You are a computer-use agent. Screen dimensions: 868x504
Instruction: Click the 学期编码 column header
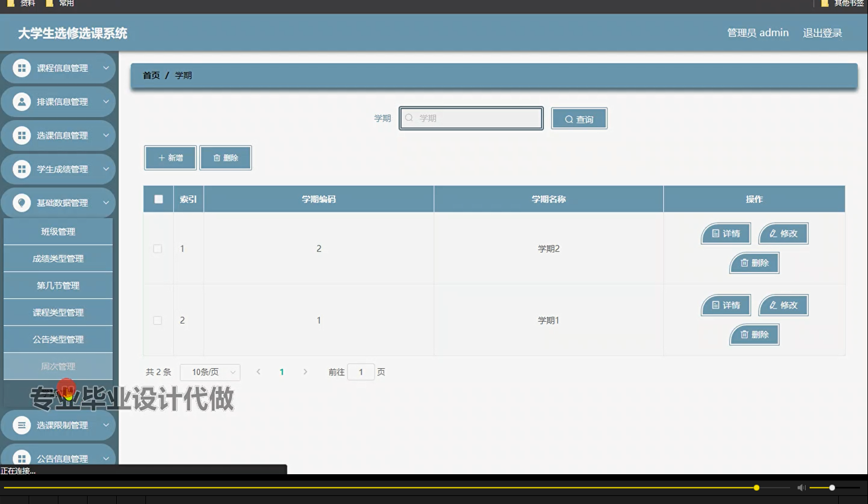pyautogui.click(x=319, y=199)
